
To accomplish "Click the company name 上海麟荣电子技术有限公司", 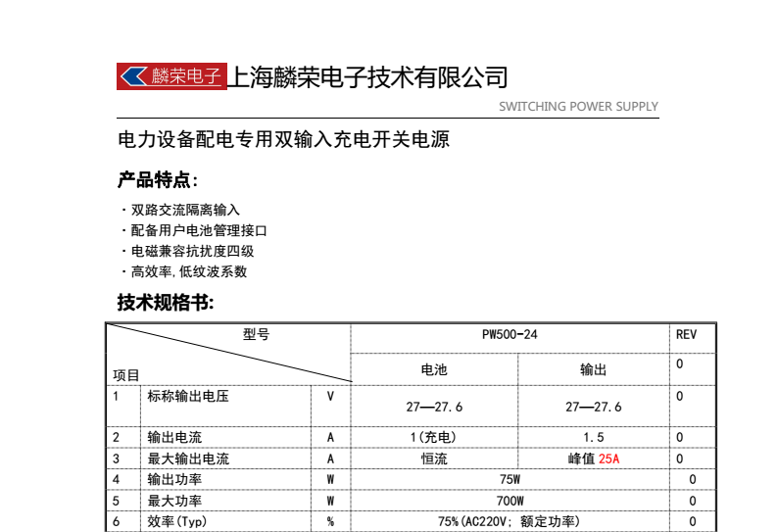I will click(368, 77).
